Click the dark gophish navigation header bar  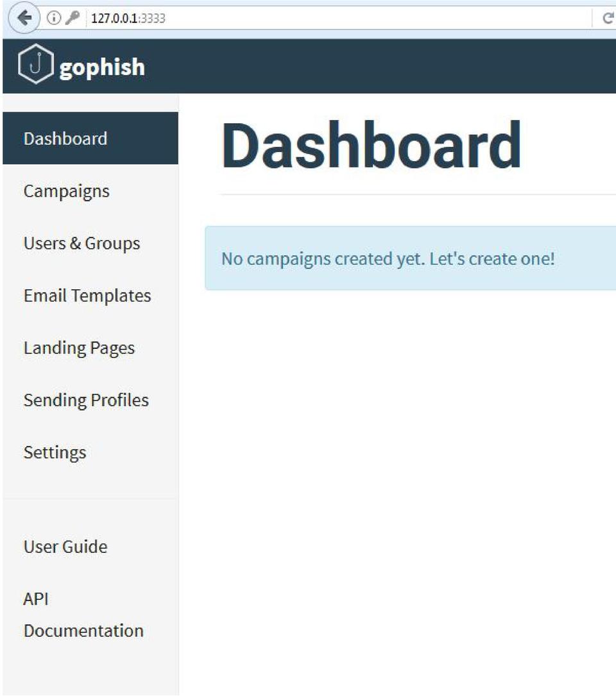click(385, 66)
